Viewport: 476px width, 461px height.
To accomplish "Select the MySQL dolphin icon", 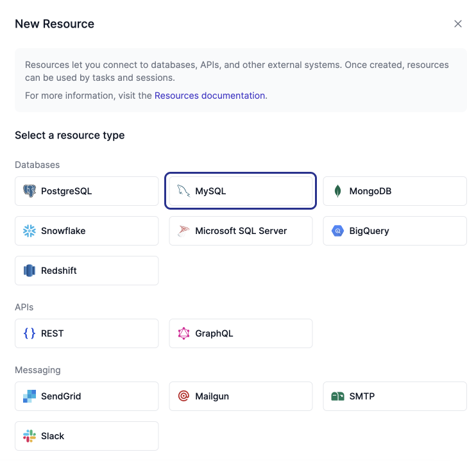I will tap(183, 191).
